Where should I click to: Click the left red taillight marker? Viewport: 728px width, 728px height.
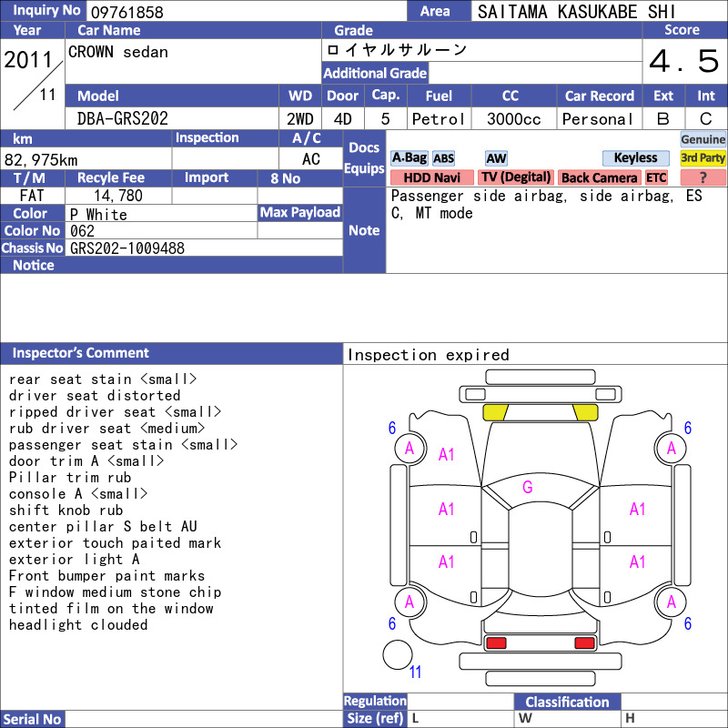pyautogui.click(x=496, y=643)
